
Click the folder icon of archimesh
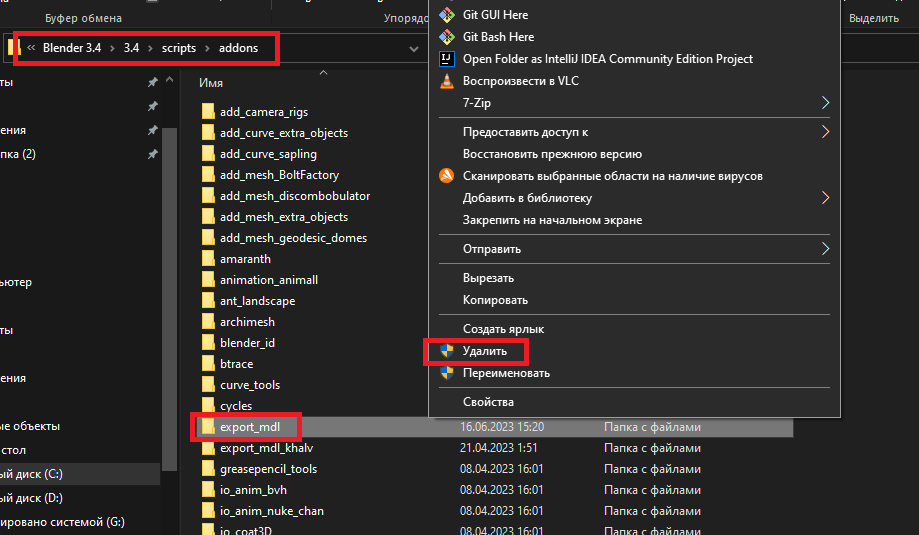pos(208,322)
